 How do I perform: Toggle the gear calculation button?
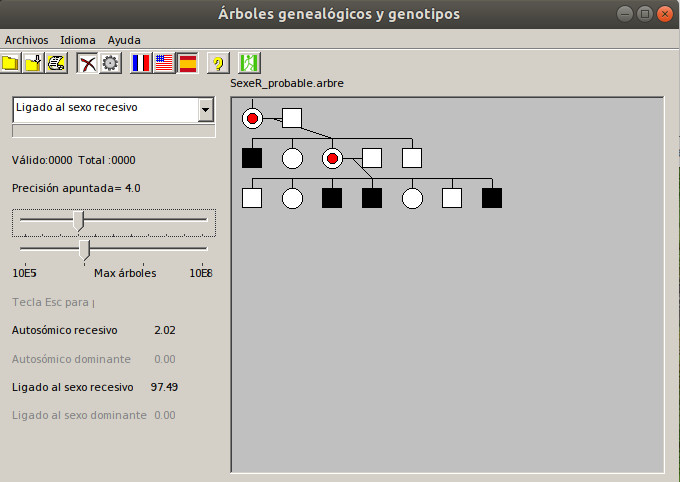tap(110, 63)
